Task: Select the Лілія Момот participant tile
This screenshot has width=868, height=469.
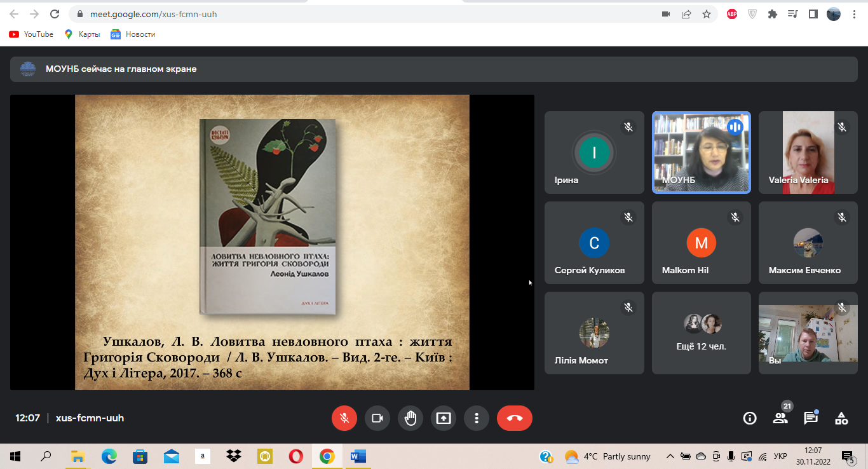Action: point(594,333)
